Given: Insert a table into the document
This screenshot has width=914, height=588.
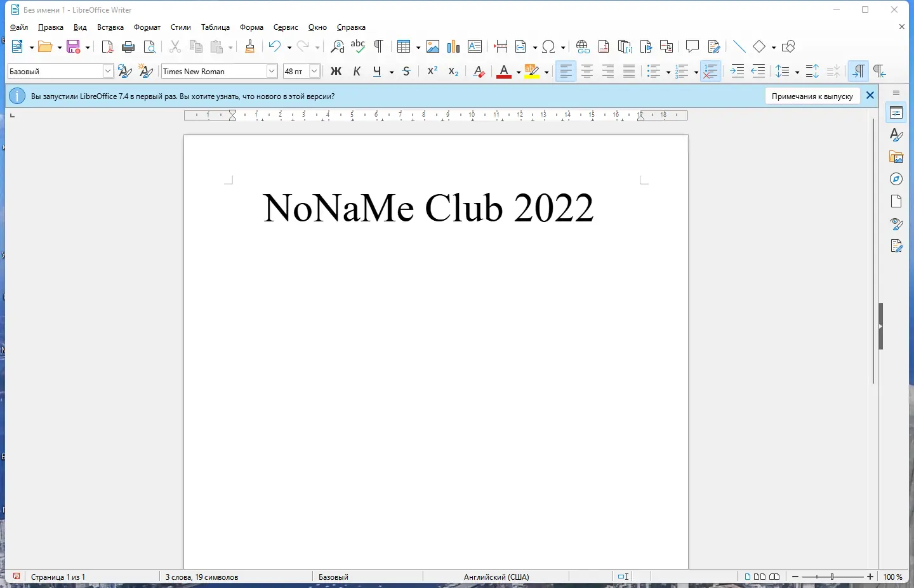Looking at the screenshot, I should [x=404, y=46].
